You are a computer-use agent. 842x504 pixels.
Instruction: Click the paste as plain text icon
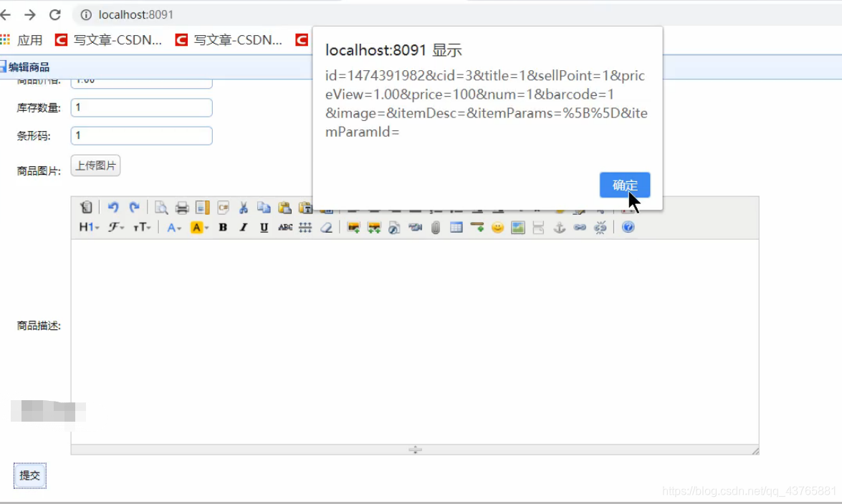(305, 207)
